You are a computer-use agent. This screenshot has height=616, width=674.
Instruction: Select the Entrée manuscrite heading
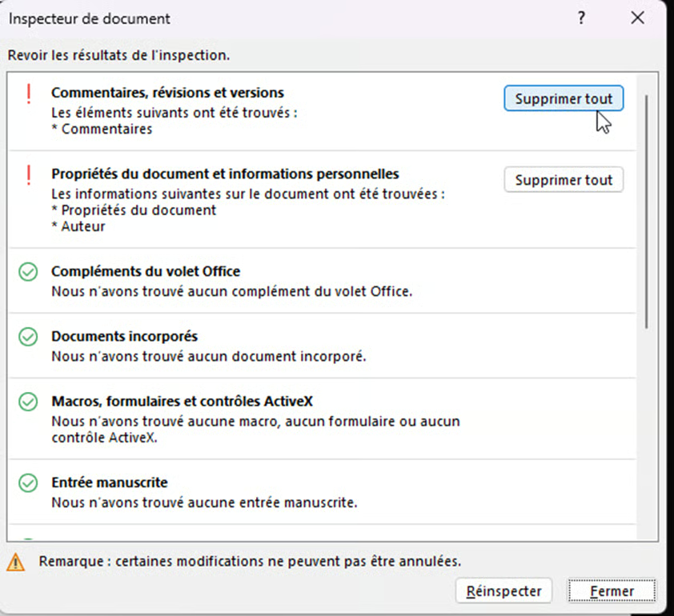coord(110,482)
